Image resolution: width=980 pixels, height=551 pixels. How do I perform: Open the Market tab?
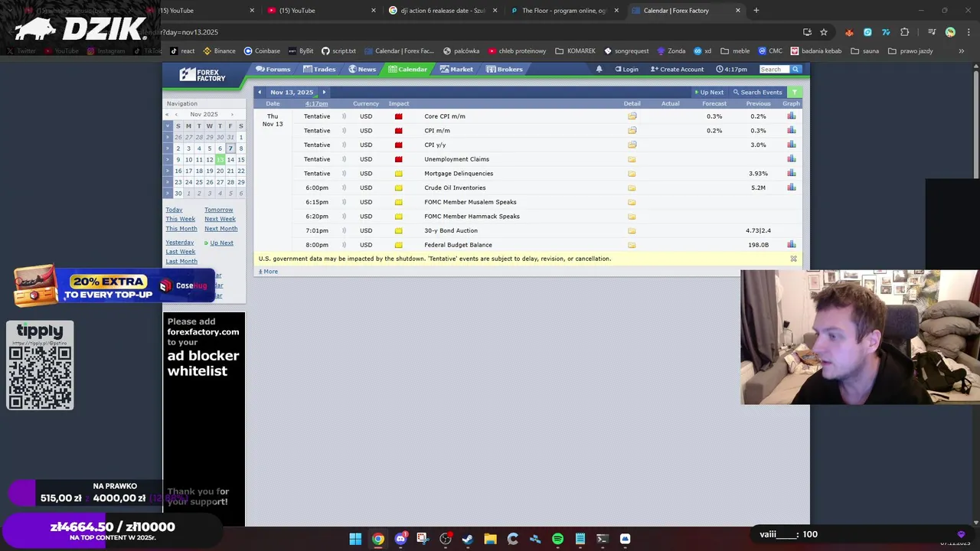tap(456, 69)
